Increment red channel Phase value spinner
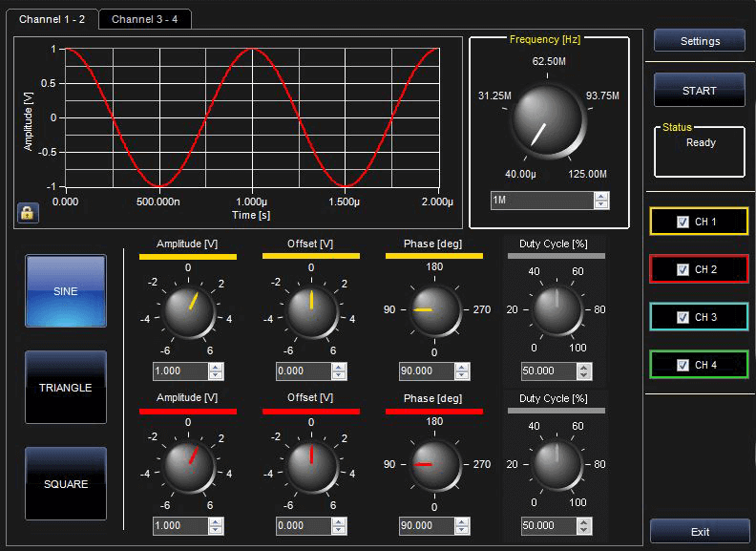Screen dimensions: 756x551 (462, 521)
